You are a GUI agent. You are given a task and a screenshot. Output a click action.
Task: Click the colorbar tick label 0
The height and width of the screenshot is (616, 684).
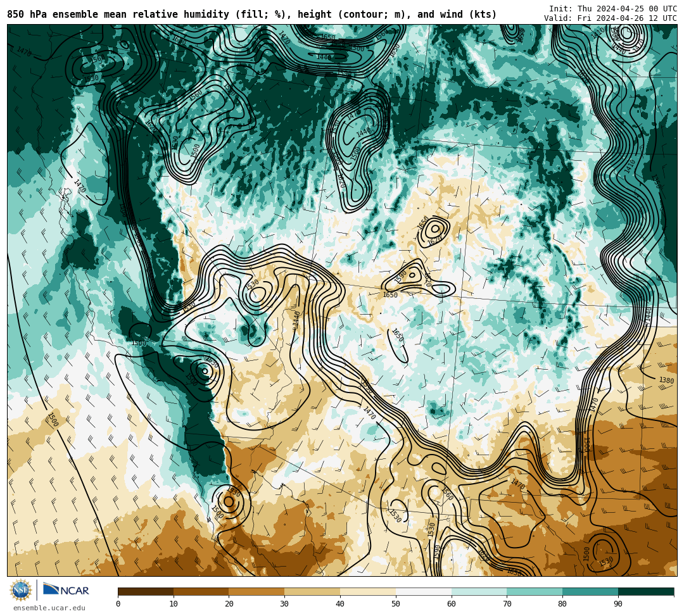(118, 604)
